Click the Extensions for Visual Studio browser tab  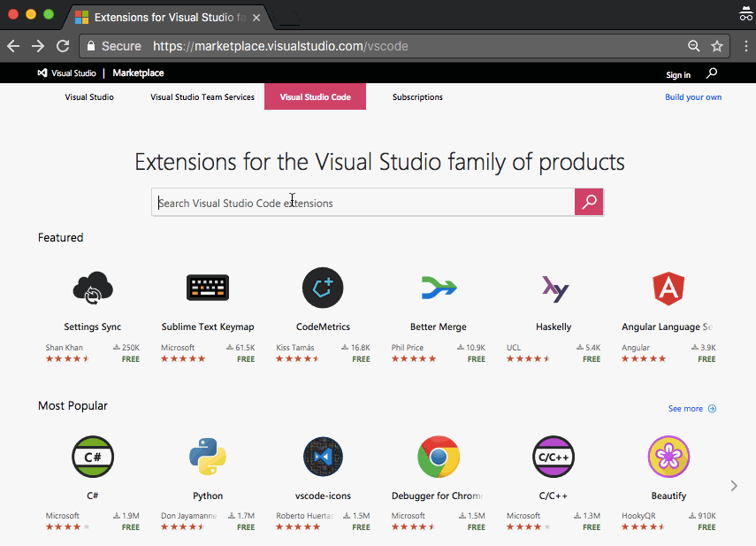tap(168, 18)
